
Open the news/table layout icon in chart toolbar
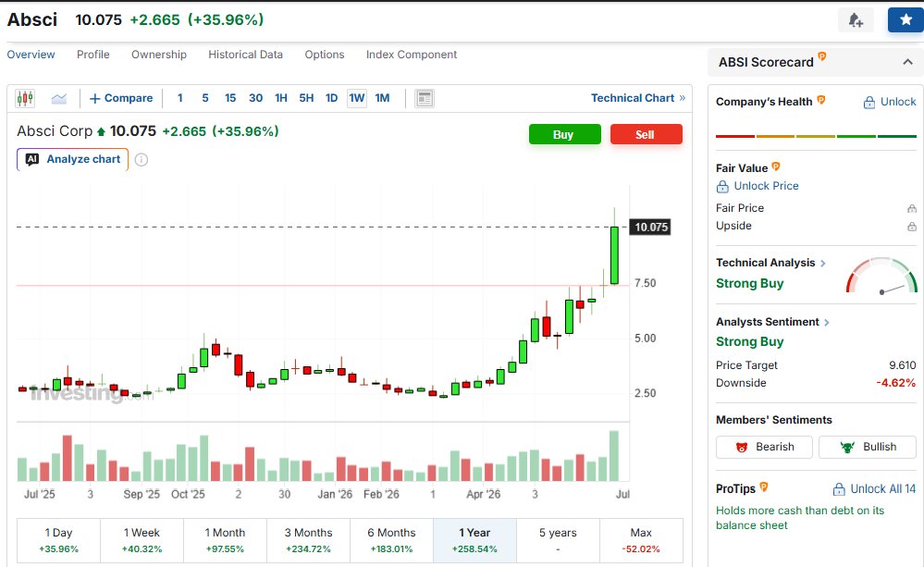click(x=425, y=98)
